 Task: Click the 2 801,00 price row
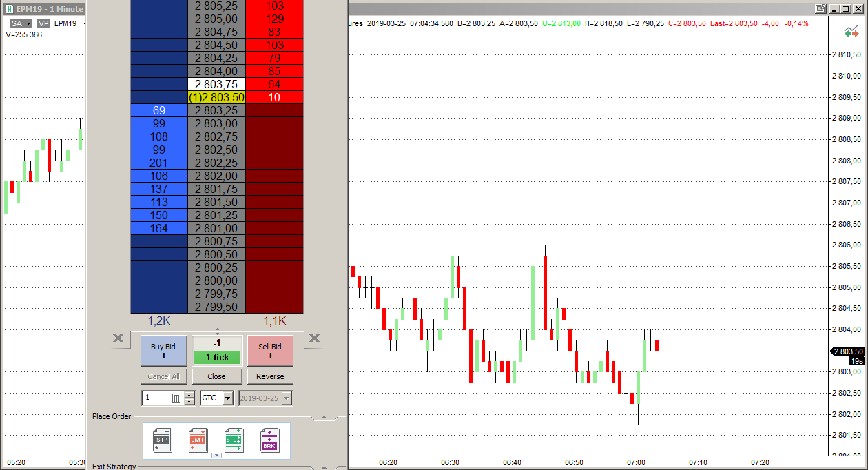[x=216, y=228]
